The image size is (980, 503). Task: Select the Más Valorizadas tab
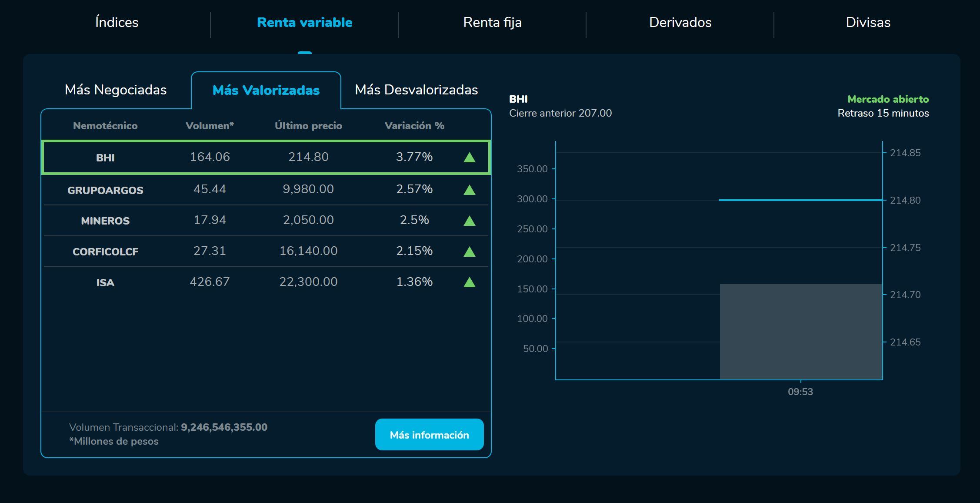[266, 90]
